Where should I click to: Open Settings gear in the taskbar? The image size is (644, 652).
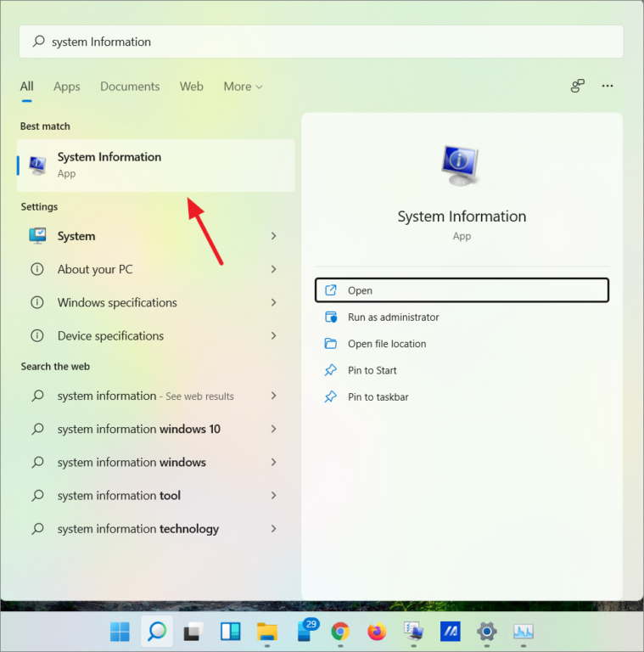[x=487, y=632]
